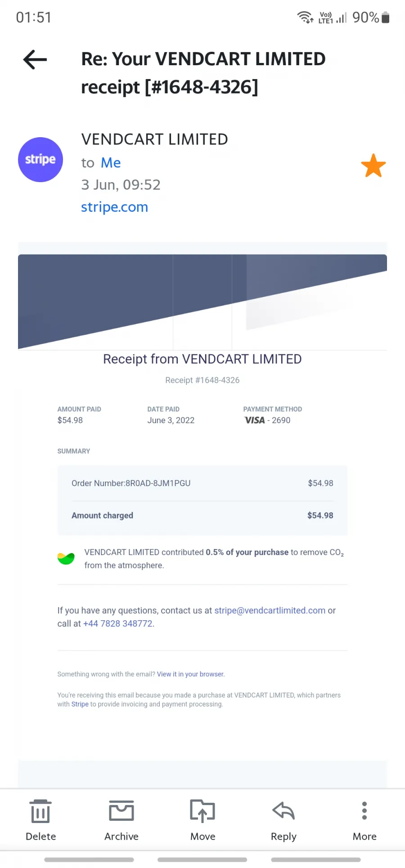405x868 pixels.
Task: Unstar this email via orange star
Action: tap(373, 166)
